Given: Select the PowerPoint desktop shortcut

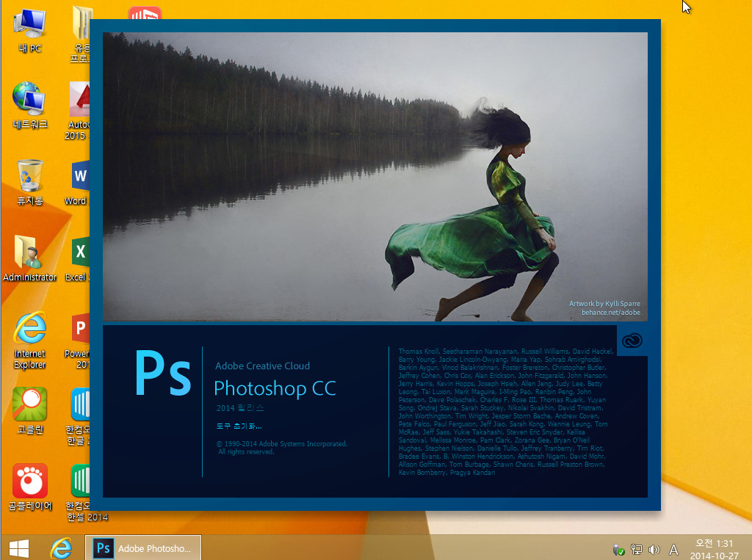Looking at the screenshot, I should pos(78,340).
